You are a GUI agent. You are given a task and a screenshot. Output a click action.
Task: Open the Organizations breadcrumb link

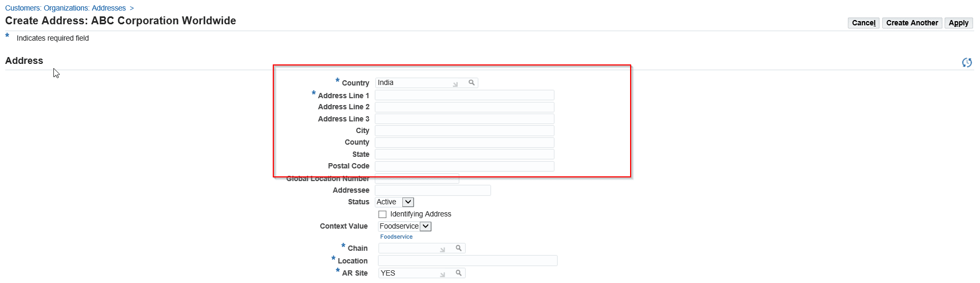[x=67, y=8]
